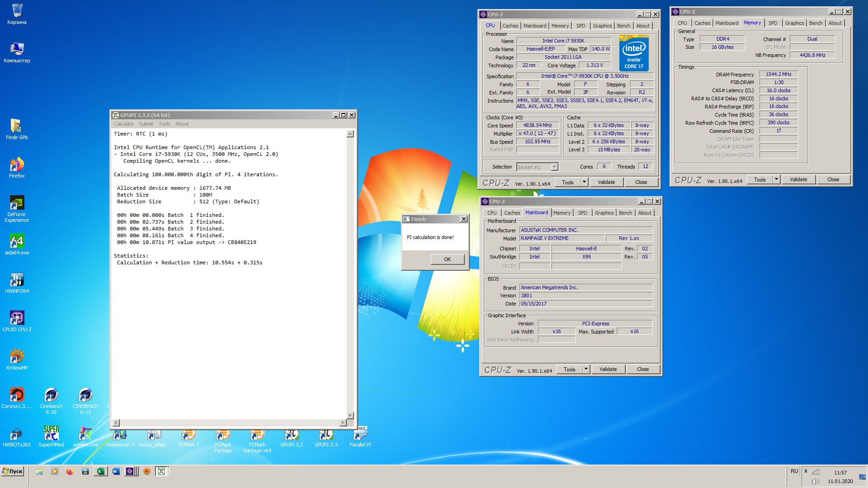This screenshot has height=488, width=868.
Task: Switch to the GPUPI pi taskbar button
Action: [x=161, y=471]
